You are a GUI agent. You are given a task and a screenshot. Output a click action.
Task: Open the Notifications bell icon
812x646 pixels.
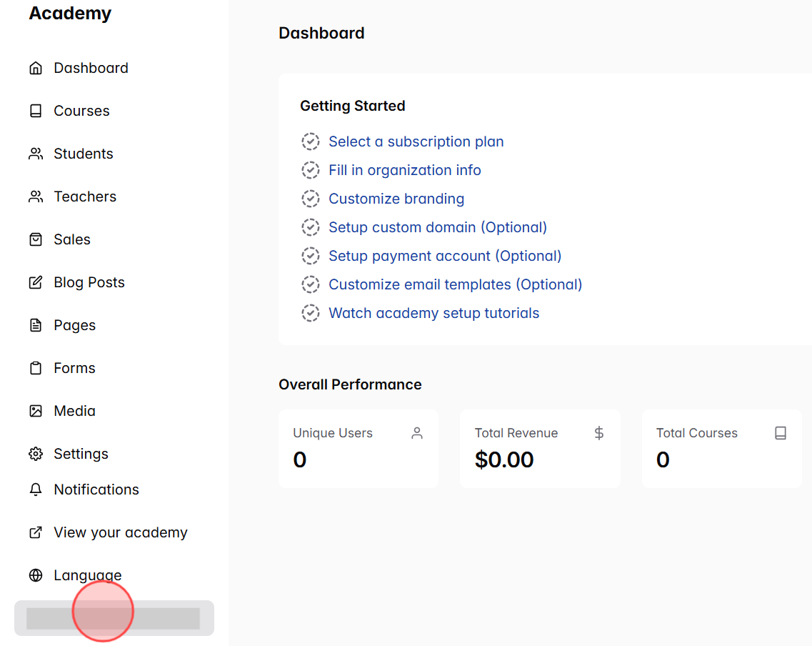click(36, 489)
